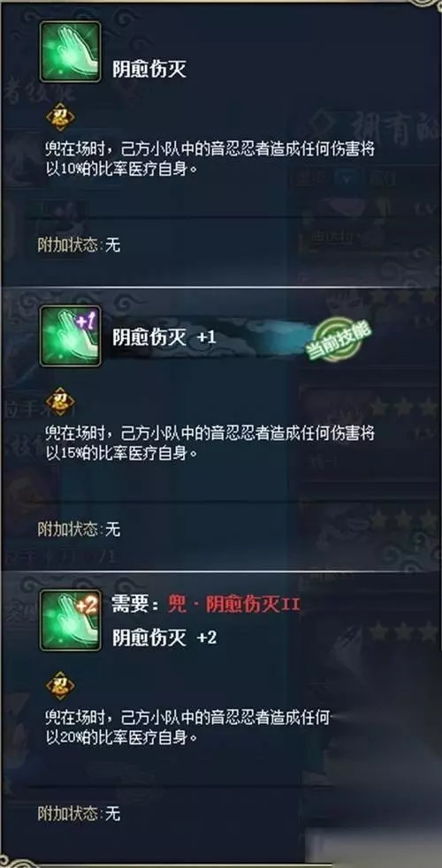Viewport: 442px width, 868px height.
Task: Click the 阴愈伤灭 +1 skill title
Action: [164, 337]
